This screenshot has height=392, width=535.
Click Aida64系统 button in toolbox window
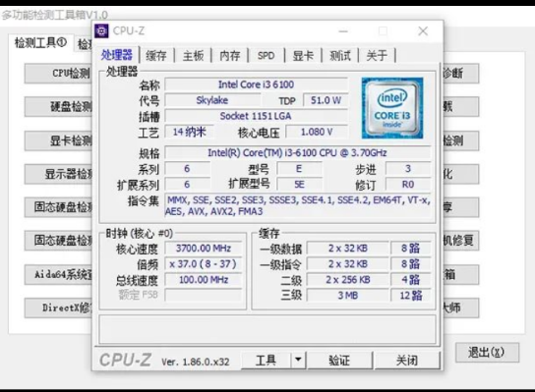pos(58,274)
